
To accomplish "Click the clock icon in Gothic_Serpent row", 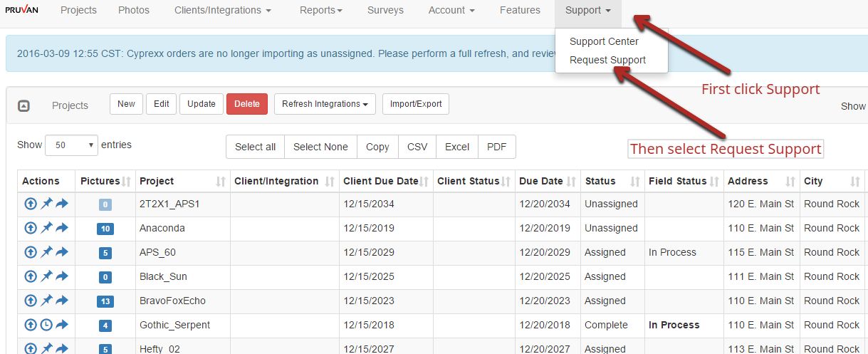I will coord(46,325).
